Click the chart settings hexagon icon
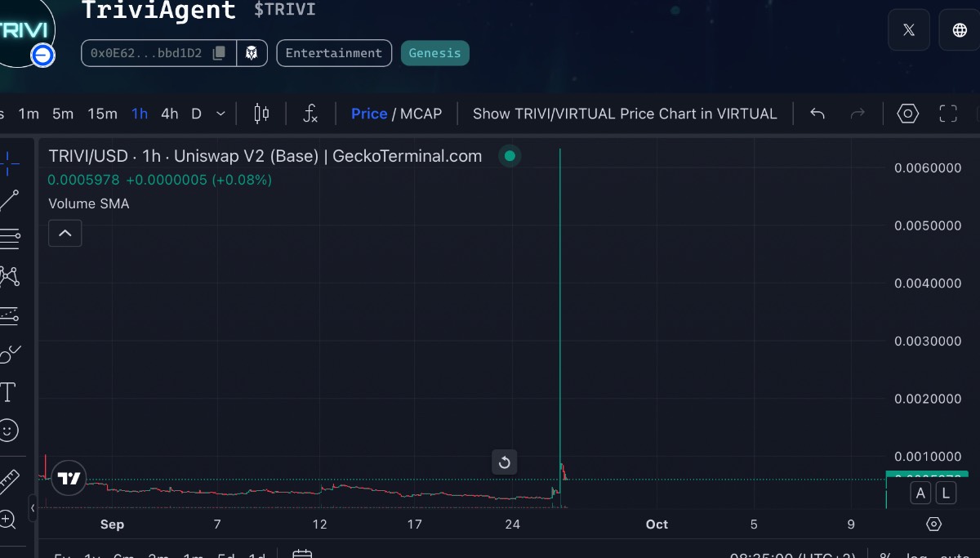980x558 pixels. click(x=907, y=114)
